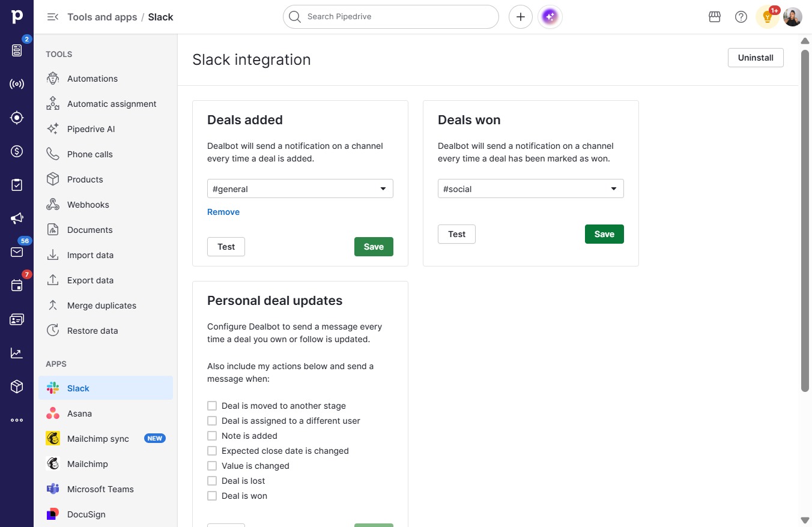Open the #social channel dropdown for Deals won

click(x=531, y=188)
